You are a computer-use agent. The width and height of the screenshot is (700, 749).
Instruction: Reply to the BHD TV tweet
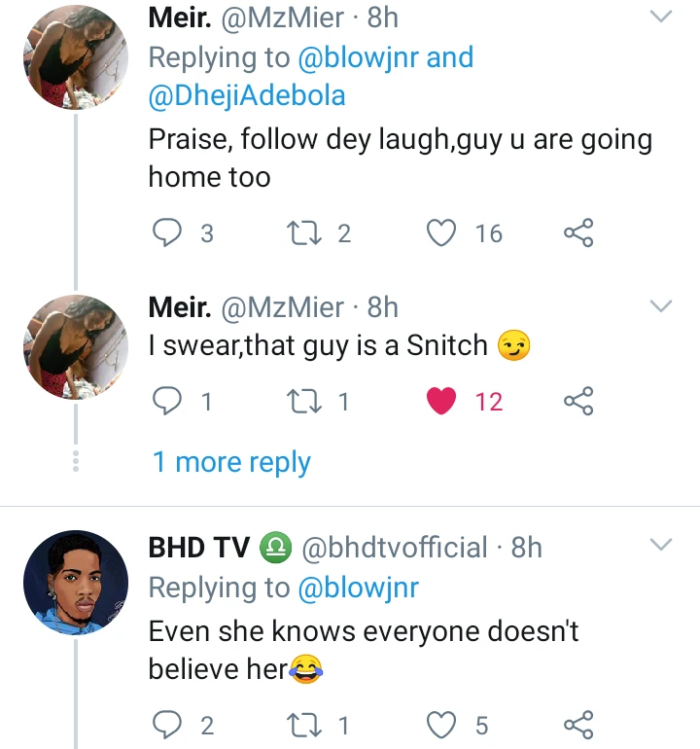coord(168,725)
